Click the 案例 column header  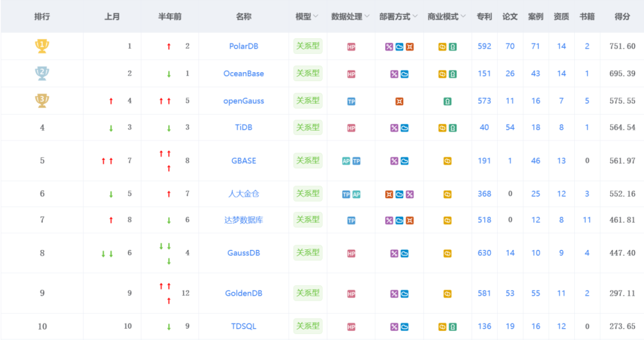point(535,17)
